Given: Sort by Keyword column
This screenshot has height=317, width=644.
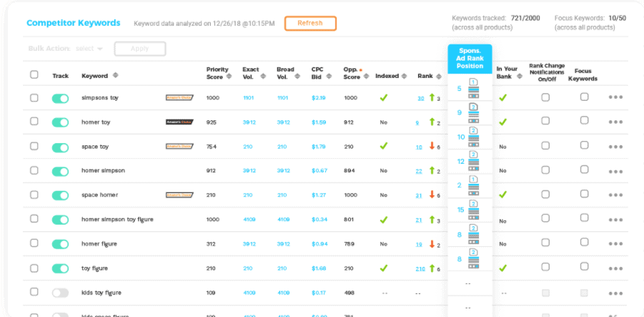Looking at the screenshot, I should 115,76.
